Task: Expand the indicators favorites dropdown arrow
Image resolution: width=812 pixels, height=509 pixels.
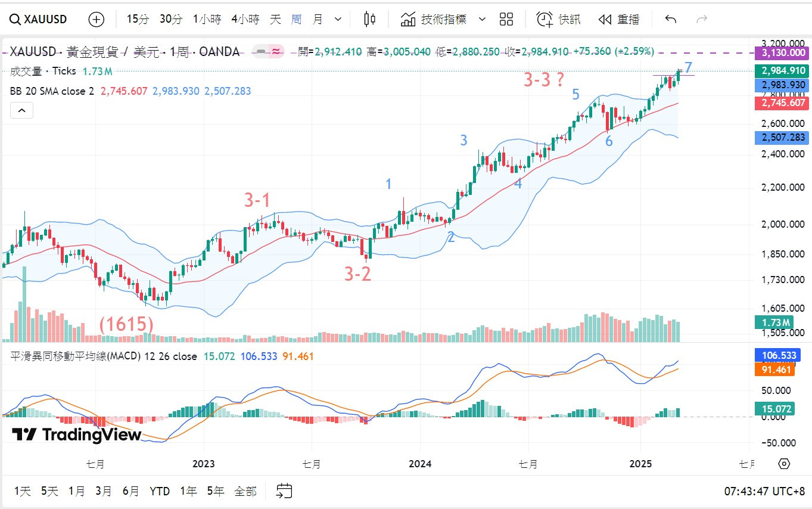Action: pos(483,19)
